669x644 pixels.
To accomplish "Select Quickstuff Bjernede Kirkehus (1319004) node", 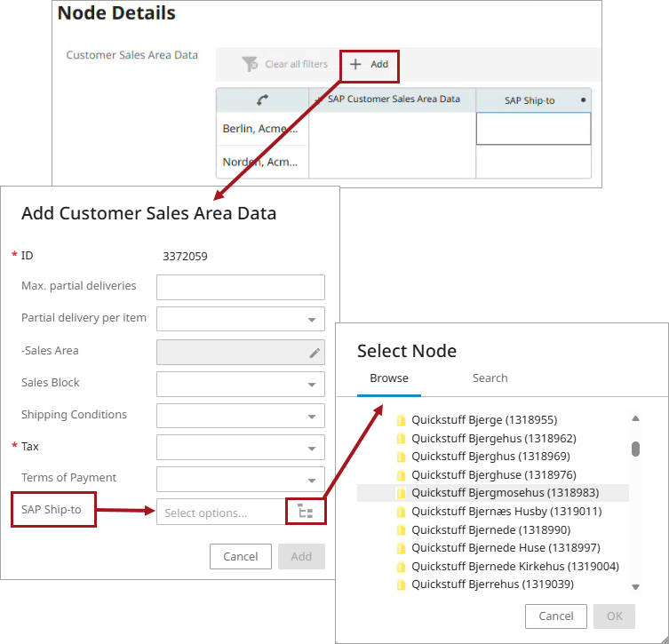I will point(515,567).
